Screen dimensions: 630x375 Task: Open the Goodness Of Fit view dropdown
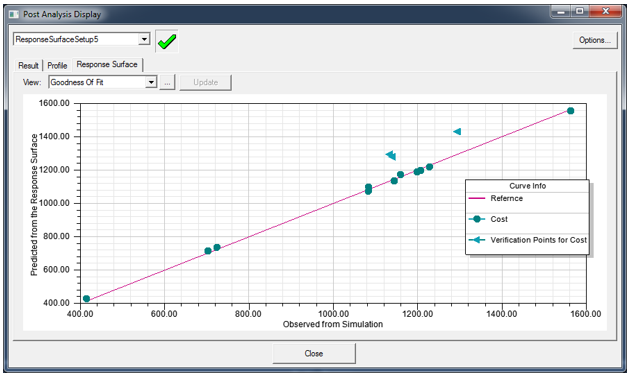click(151, 82)
